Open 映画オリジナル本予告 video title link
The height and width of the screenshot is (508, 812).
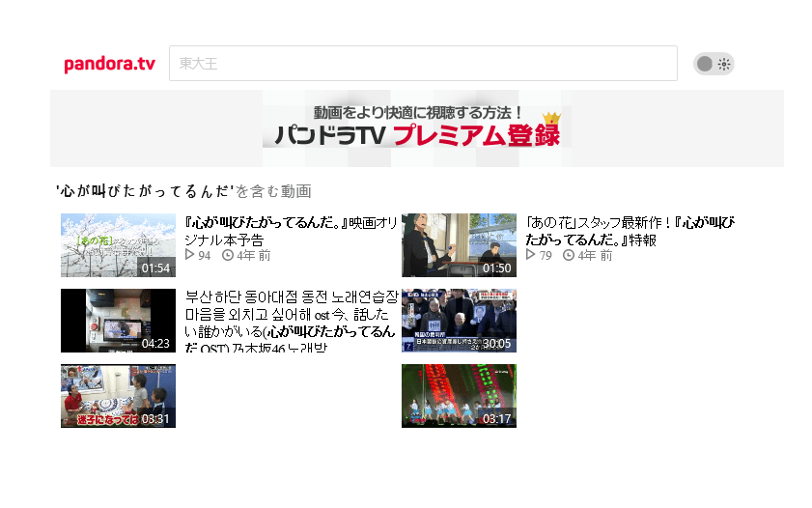point(291,231)
